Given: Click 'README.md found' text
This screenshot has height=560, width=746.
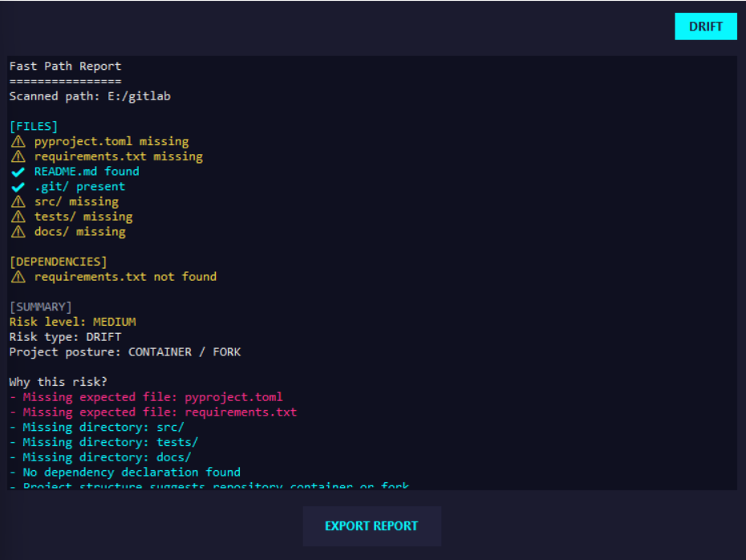Looking at the screenshot, I should [x=87, y=171].
